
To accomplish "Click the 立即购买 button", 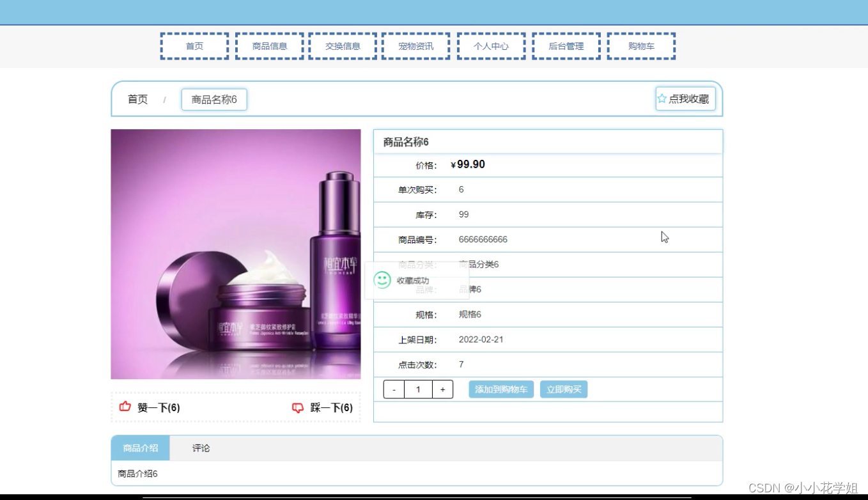I will pos(564,389).
